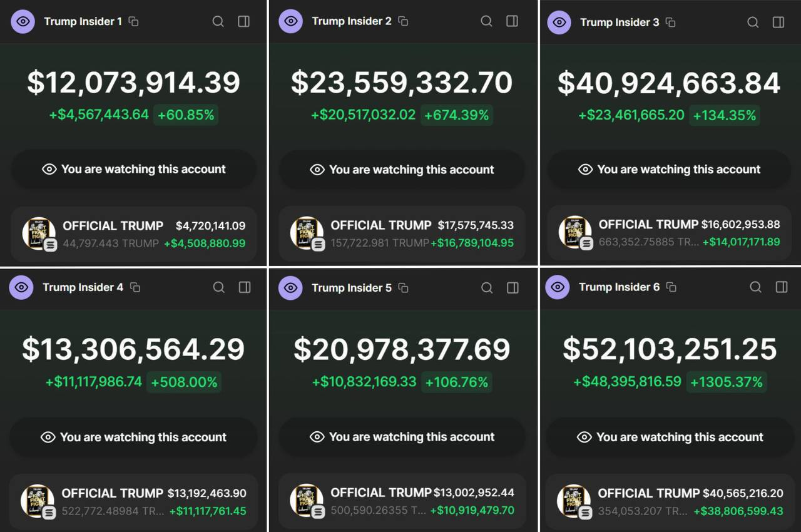Open OFFICIAL TRUMP token row in Insider 1
The width and height of the screenshot is (801, 532).
click(x=134, y=234)
